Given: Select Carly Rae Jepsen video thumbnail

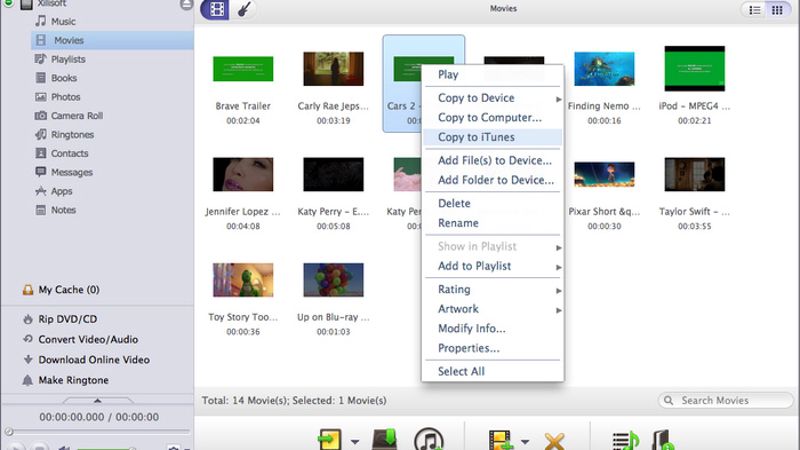Looking at the screenshot, I should (x=333, y=68).
